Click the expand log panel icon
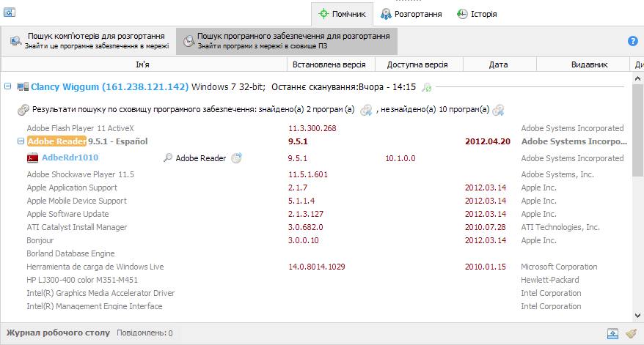The width and height of the screenshot is (644, 345). 612,333
